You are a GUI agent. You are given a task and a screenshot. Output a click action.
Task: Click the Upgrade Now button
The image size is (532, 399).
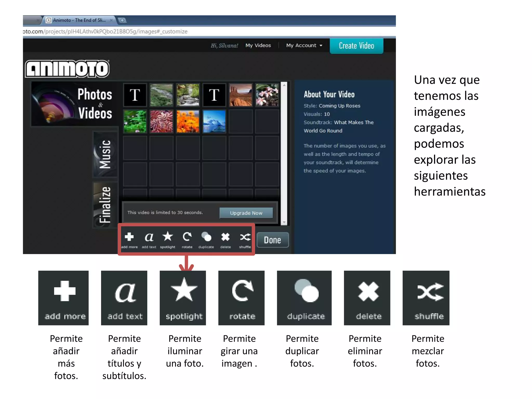[x=246, y=213]
